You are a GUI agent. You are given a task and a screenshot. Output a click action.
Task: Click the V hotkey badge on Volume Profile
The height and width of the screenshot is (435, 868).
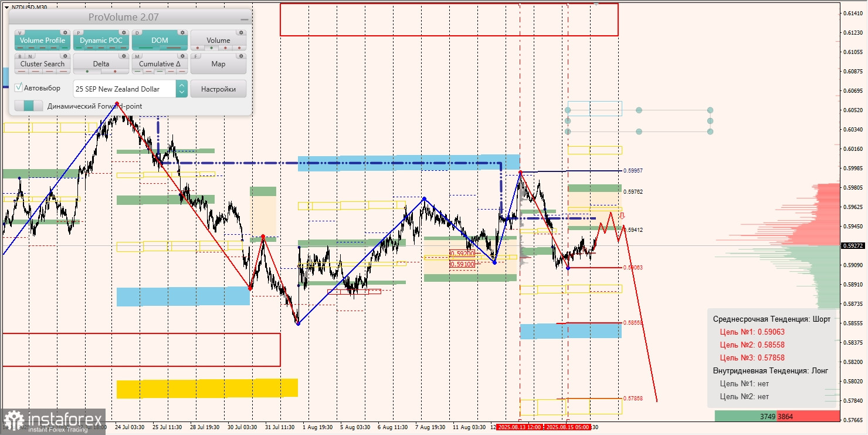click(x=20, y=33)
